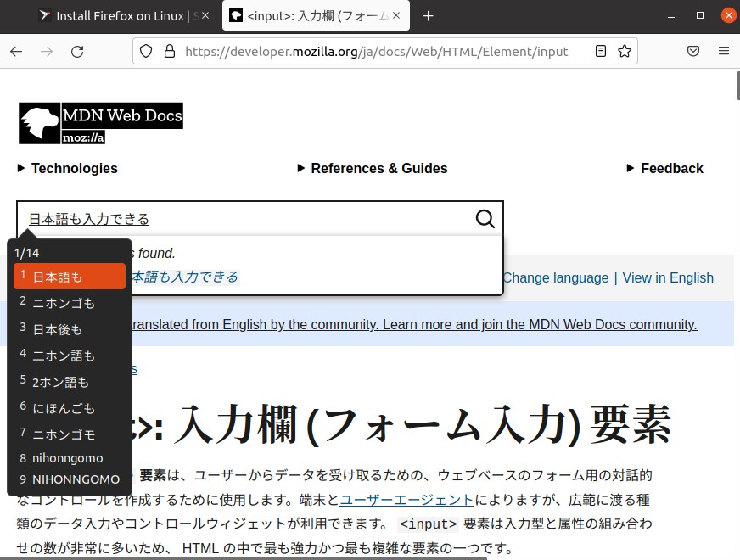Go back to the previous page
The image size is (740, 560).
pos(16,51)
